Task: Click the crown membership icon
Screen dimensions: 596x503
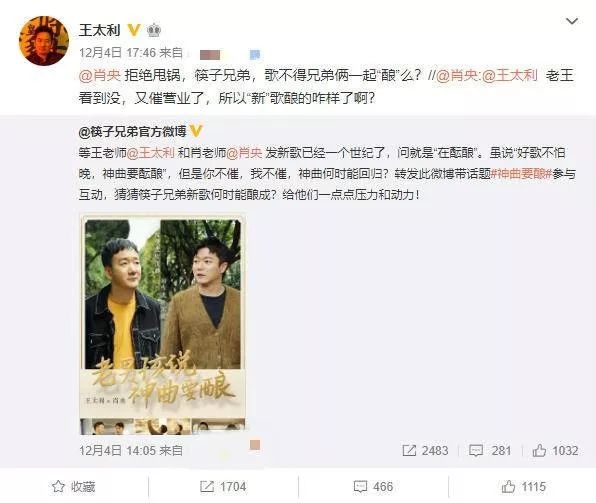Action: click(x=154, y=30)
